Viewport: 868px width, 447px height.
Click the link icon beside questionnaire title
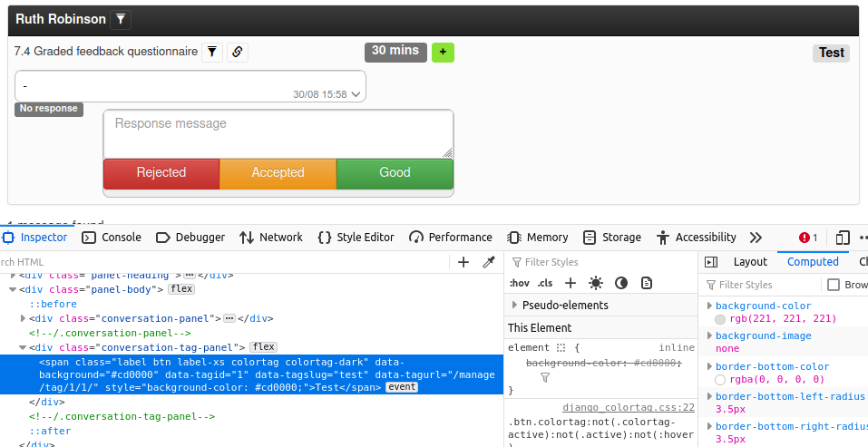tap(238, 52)
